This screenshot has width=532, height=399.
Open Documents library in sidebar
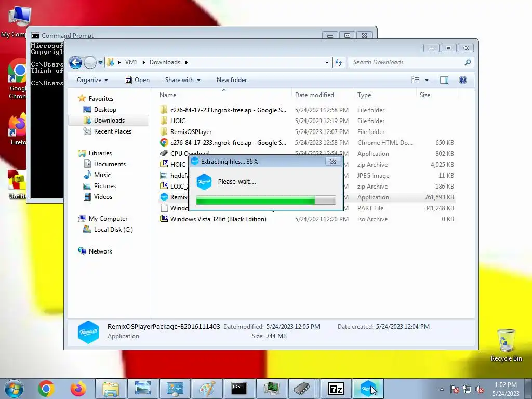click(x=110, y=164)
